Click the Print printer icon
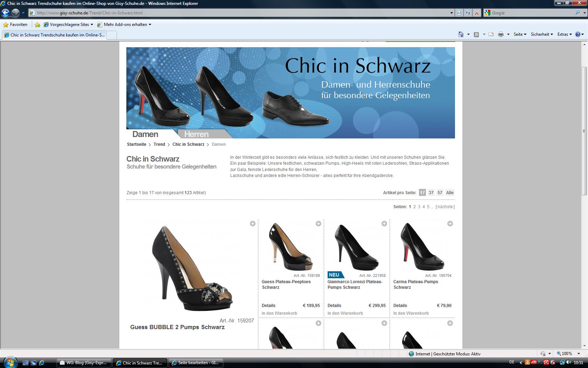 501,34
